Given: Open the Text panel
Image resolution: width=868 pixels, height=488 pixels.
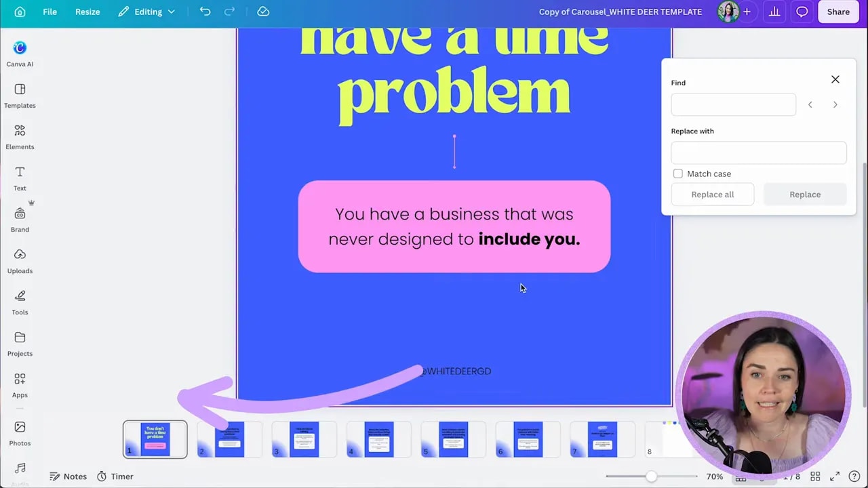Looking at the screenshot, I should [x=20, y=178].
